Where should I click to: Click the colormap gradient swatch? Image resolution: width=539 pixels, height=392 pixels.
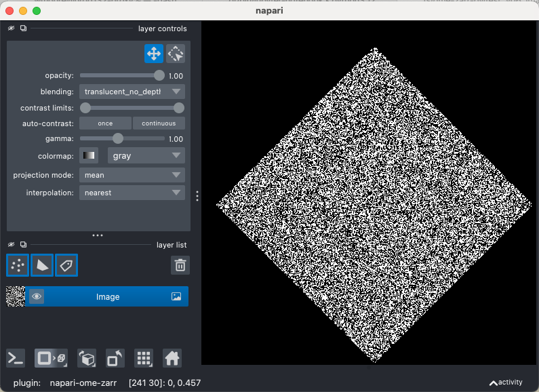(x=89, y=155)
